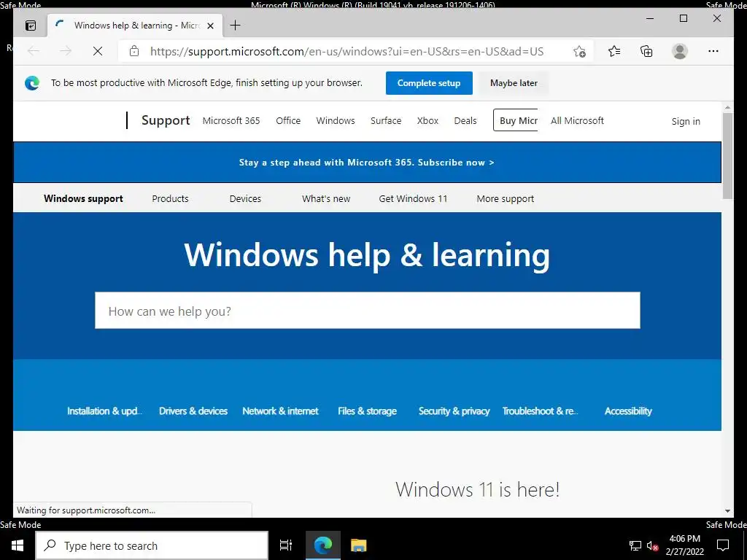Click Sign in link
This screenshot has width=747, height=560.
686,122
